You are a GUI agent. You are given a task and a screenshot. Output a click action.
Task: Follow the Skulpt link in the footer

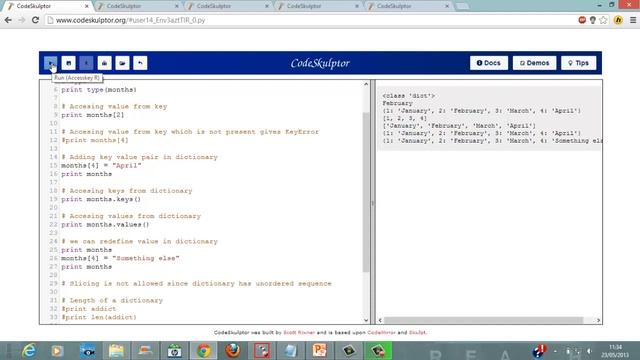pos(417,333)
